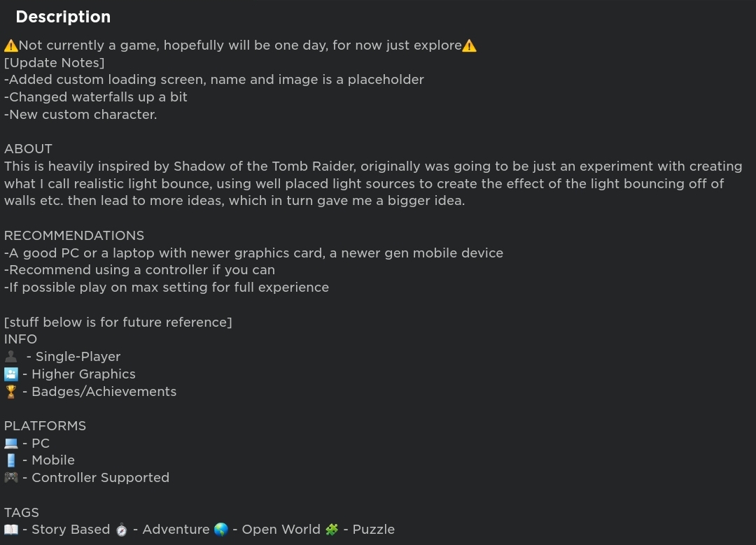This screenshot has height=545, width=756.
Task: Click the warning emoji after "just explore"
Action: click(469, 45)
